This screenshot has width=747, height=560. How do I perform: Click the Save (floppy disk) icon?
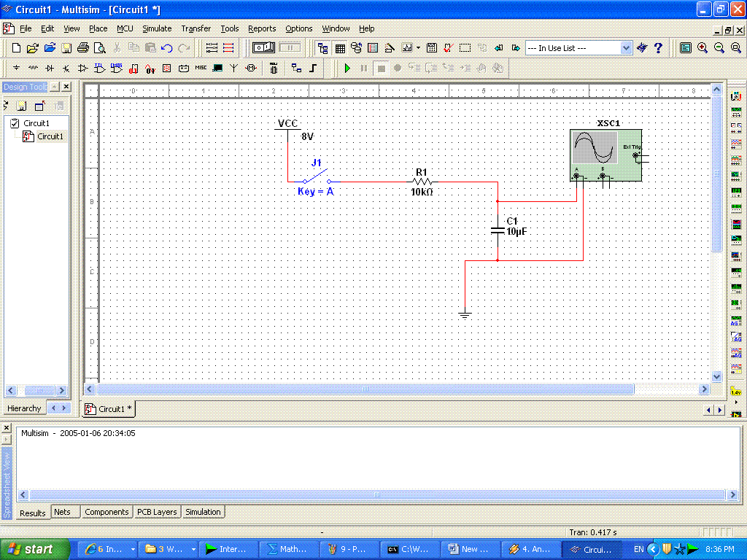[66, 47]
